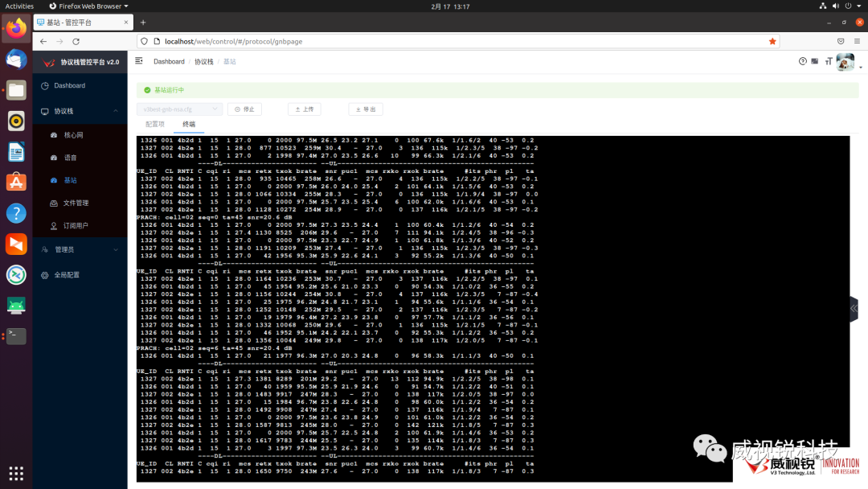Open Files manager in the dock
This screenshot has height=489, width=868.
16,90
